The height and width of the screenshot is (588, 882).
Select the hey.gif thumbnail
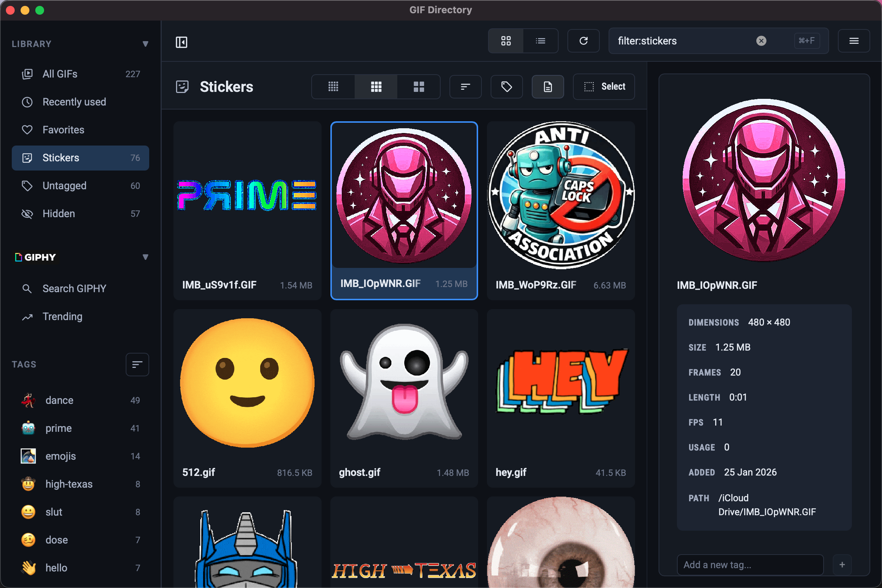[x=561, y=398]
